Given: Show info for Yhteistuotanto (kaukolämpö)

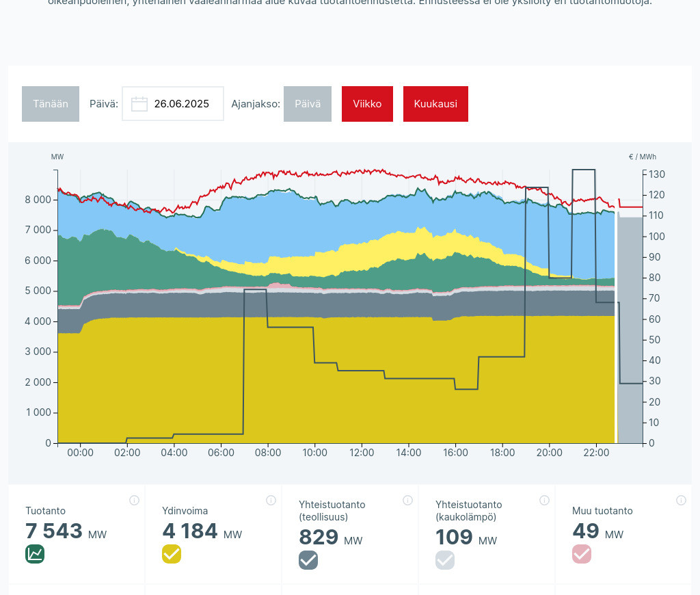Looking at the screenshot, I should (x=544, y=501).
